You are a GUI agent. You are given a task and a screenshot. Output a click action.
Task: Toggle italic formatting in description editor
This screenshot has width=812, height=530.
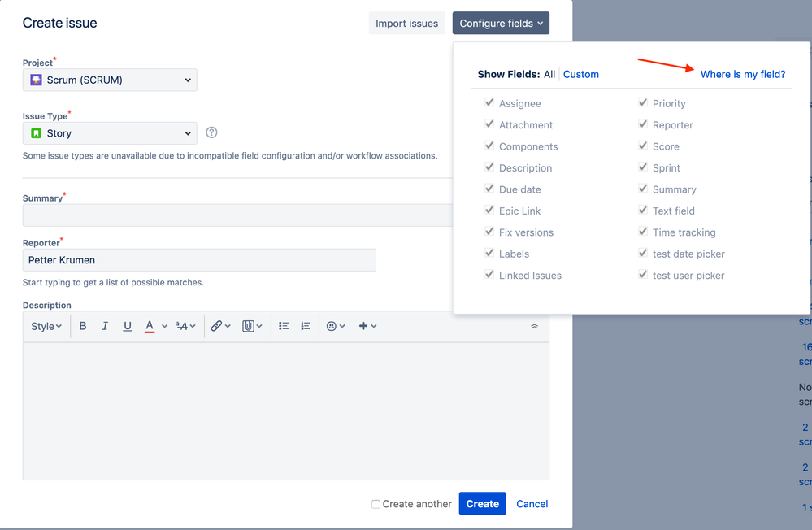105,326
